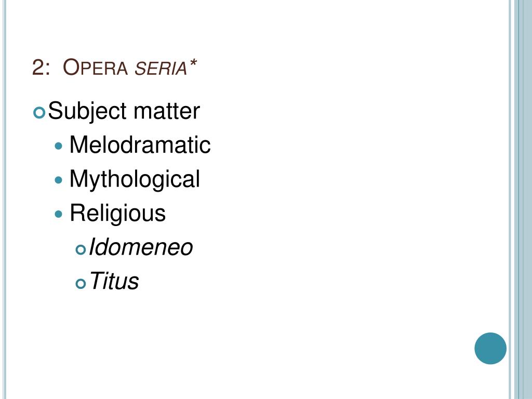Click the word "matter" in first bullet
This screenshot has height=399, width=532.
167,111
